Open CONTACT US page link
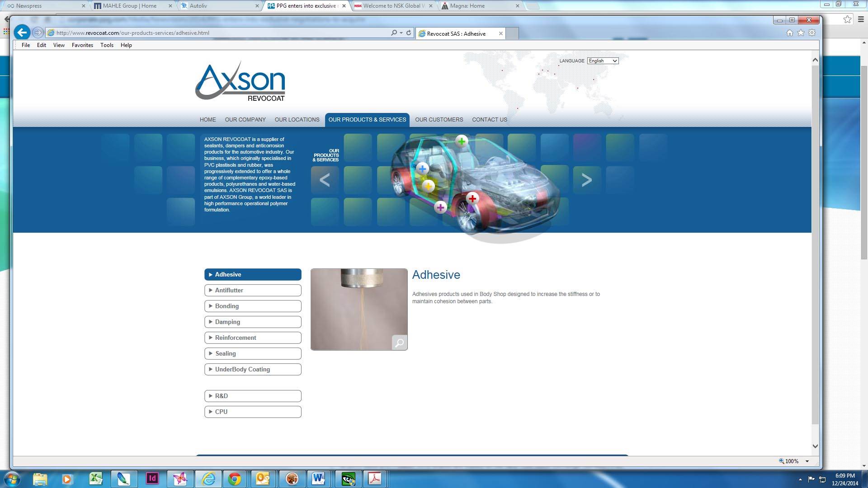The height and width of the screenshot is (488, 868). pos(489,120)
